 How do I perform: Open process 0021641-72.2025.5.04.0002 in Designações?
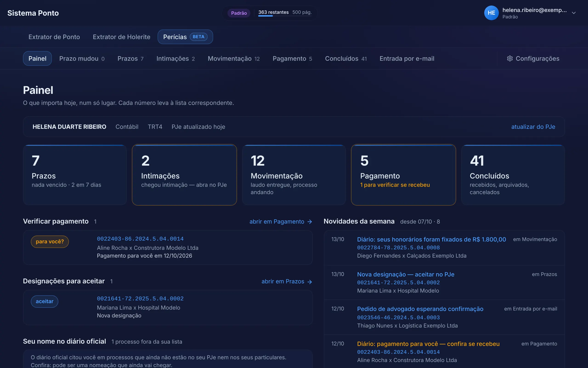click(x=140, y=299)
